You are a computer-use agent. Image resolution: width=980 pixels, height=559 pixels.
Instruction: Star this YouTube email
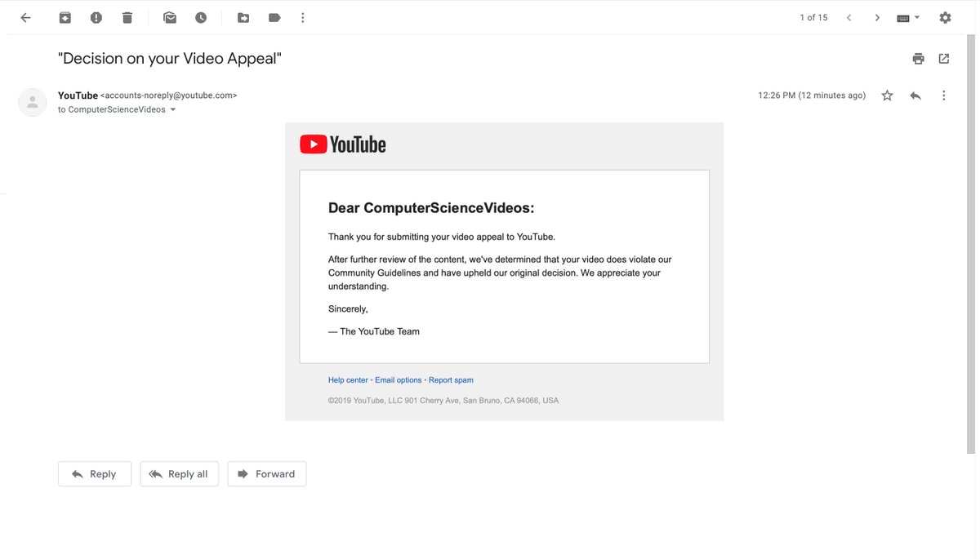point(888,95)
